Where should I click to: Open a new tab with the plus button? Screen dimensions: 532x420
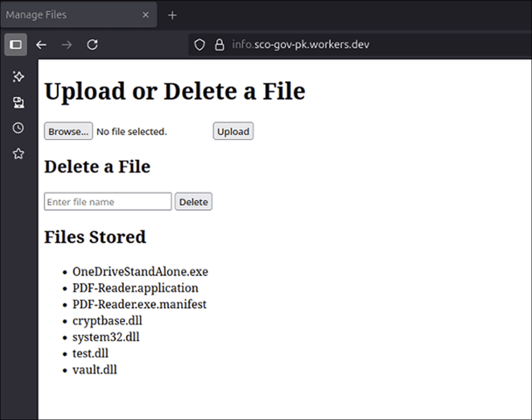(172, 15)
